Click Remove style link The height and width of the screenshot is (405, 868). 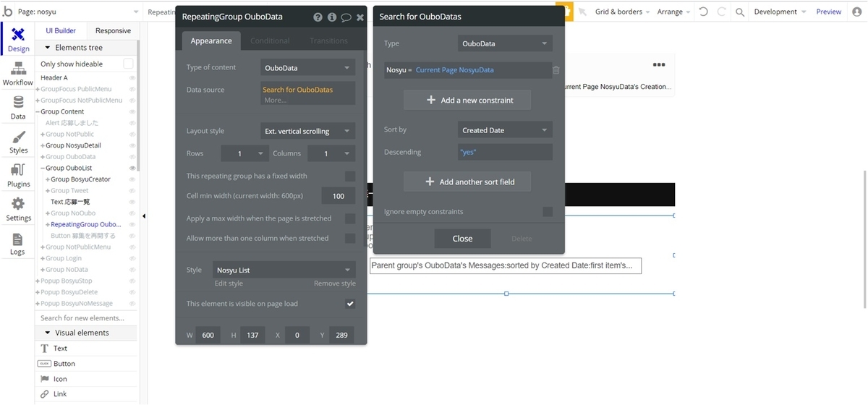pos(334,283)
